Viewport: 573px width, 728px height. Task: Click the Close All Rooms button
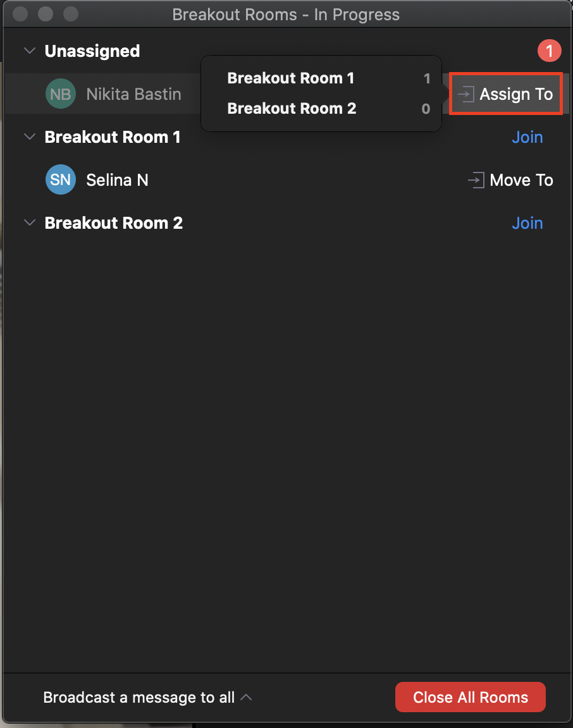click(x=471, y=697)
